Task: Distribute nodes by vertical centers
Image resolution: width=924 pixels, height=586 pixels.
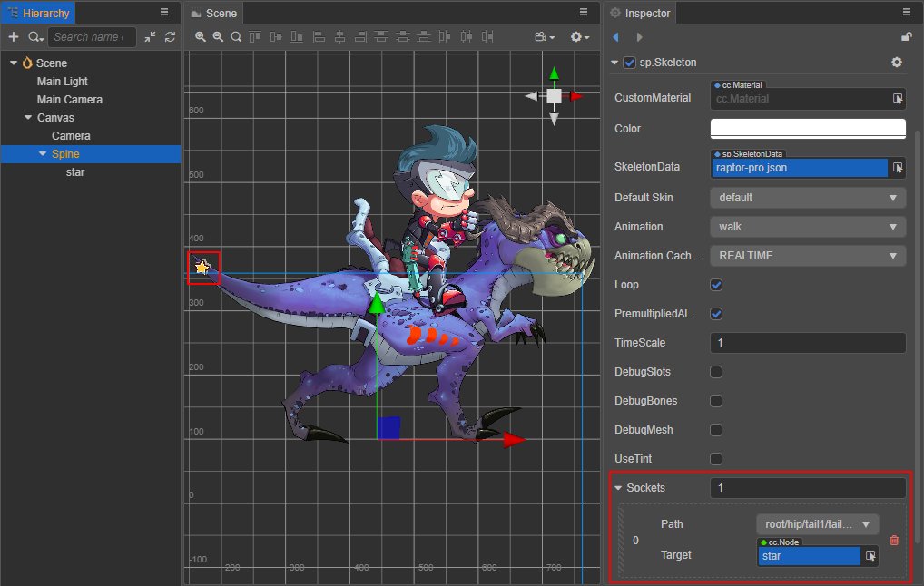Action: (x=402, y=36)
